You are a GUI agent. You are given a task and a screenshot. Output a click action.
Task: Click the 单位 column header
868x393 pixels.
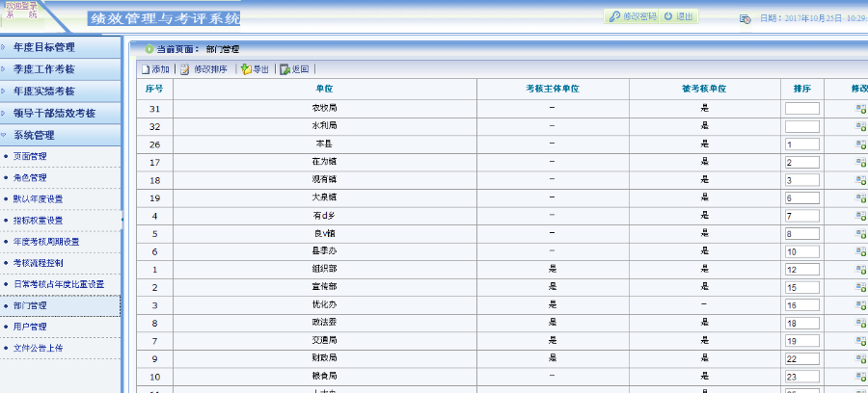pos(324,89)
